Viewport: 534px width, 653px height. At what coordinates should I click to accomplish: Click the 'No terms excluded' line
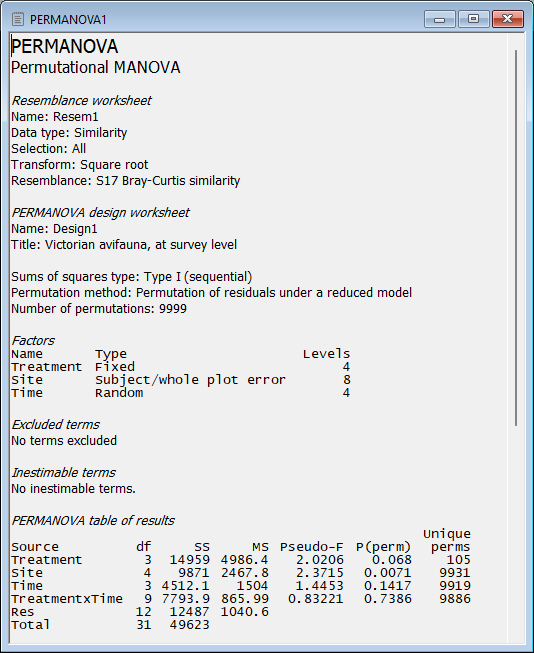(x=64, y=441)
